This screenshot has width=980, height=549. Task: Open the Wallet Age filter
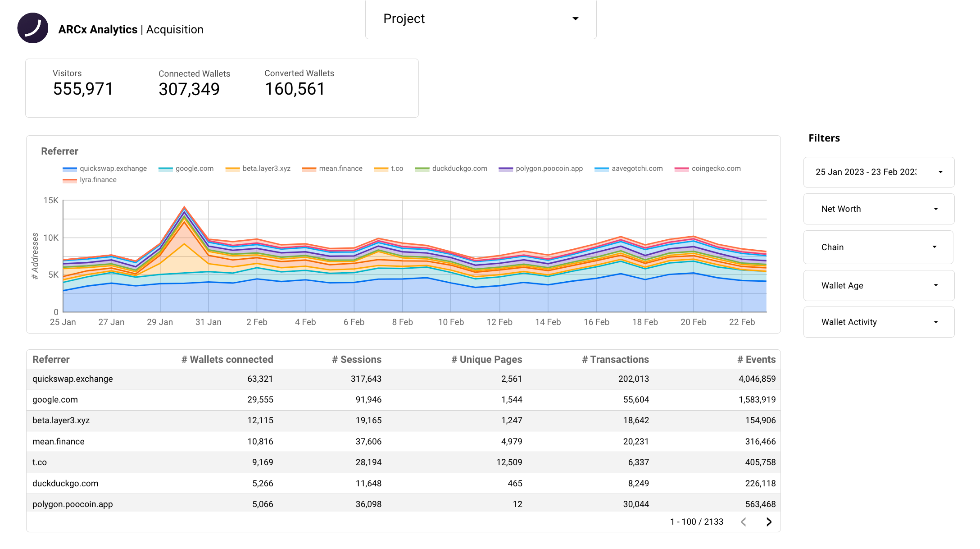(x=878, y=285)
